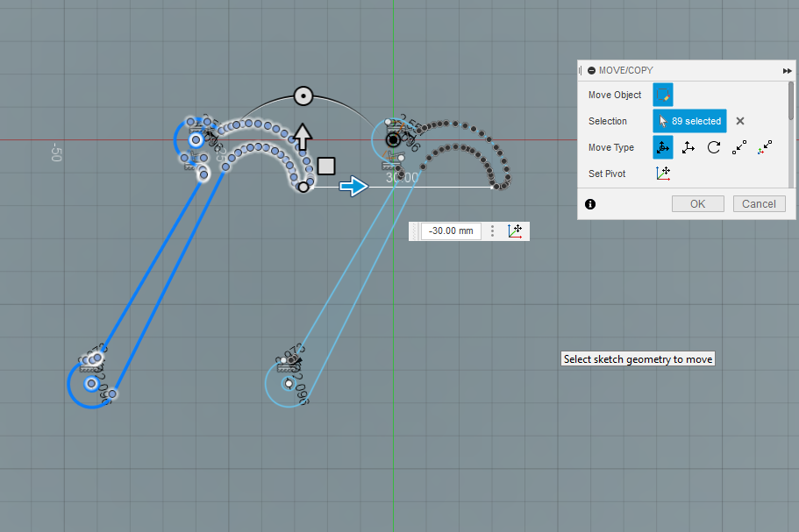Click the -30.00 mm distance input field

point(451,231)
